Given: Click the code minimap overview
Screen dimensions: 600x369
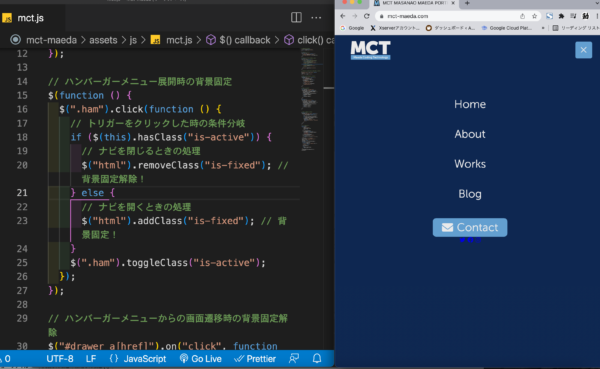Looking at the screenshot, I should click(x=310, y=100).
